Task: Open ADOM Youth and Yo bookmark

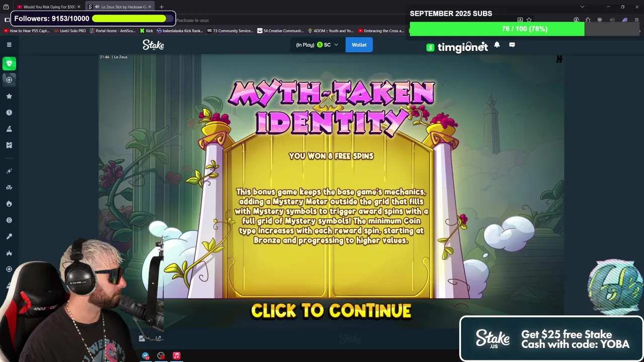Action: coord(331,31)
